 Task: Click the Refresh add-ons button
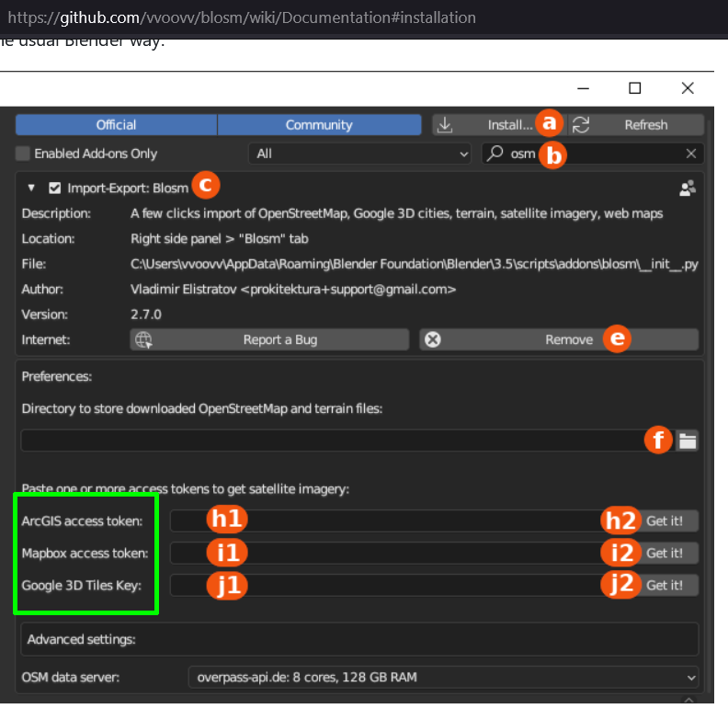(x=636, y=125)
